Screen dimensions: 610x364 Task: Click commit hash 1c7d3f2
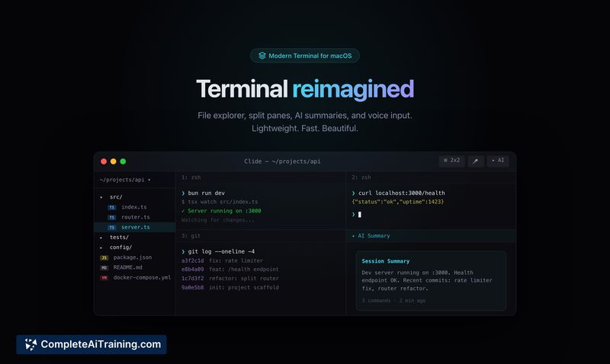pos(193,279)
